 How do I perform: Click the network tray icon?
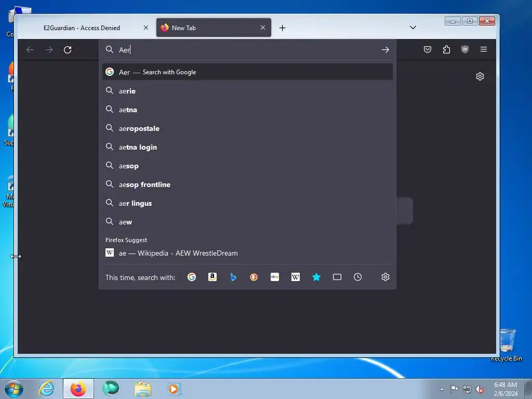coord(467,389)
